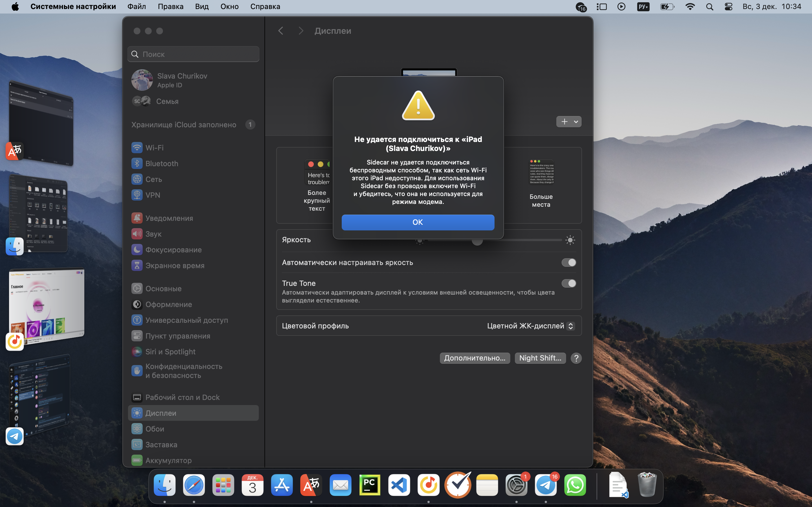Select VPN in the sidebar
Screen dimensions: 812x507
[152, 195]
